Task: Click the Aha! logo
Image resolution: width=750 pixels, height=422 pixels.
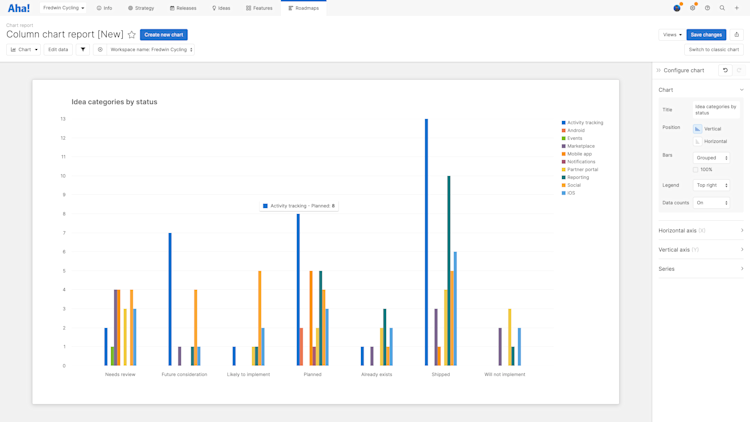Action: 19,8
